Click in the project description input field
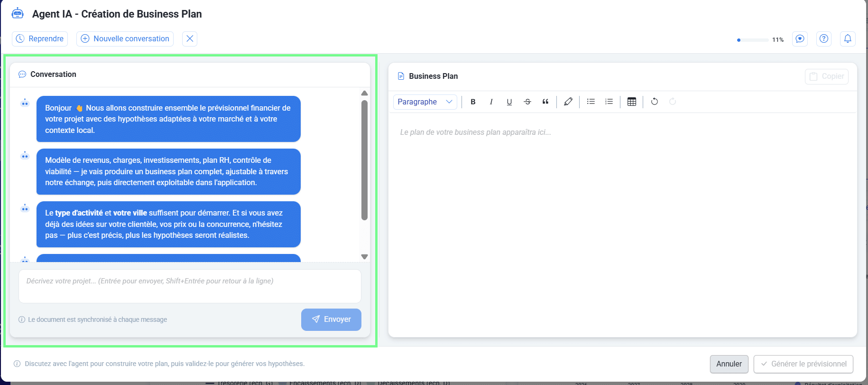The height and width of the screenshot is (385, 868). tap(190, 286)
